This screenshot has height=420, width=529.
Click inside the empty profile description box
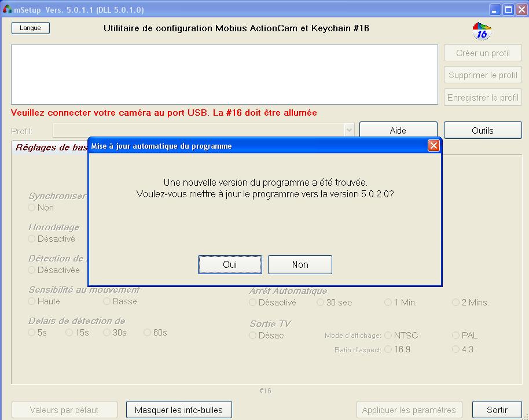coord(225,75)
